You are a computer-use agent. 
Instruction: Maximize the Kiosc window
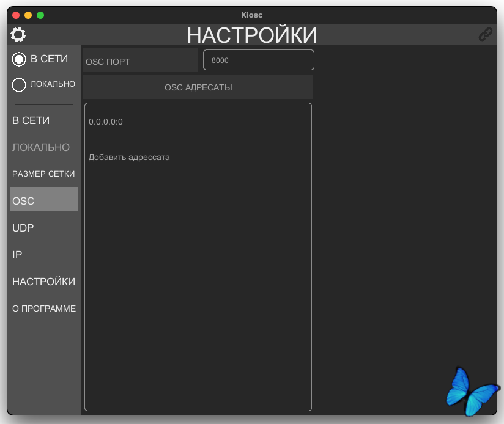point(40,15)
